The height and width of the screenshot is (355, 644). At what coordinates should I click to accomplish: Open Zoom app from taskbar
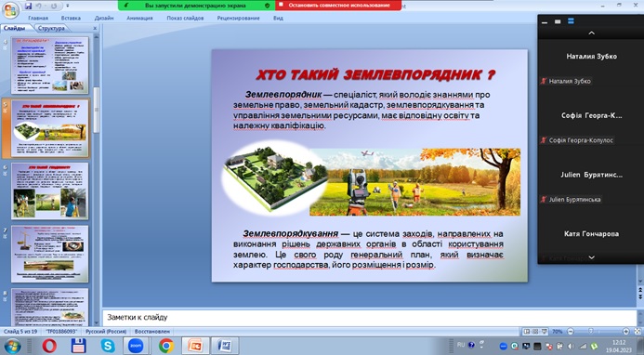(136, 346)
